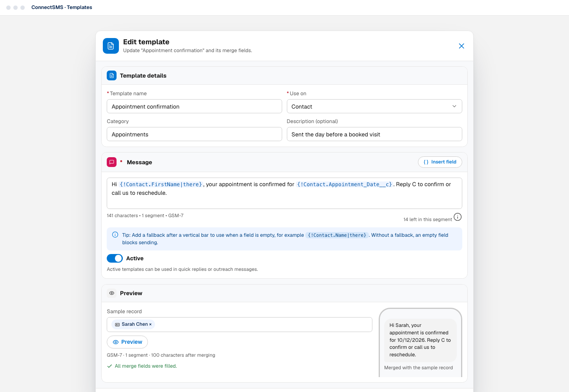
Task: Click the Edit template subtitle text
Action: [188, 51]
